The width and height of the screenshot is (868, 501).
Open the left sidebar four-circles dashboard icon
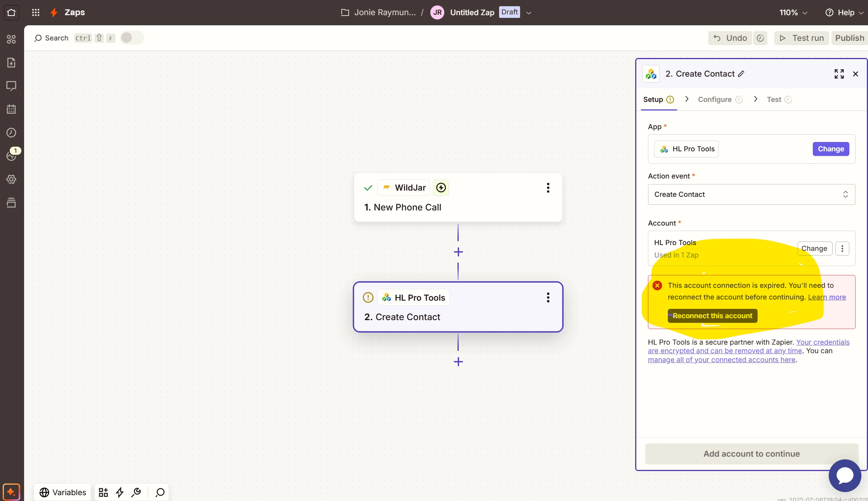point(11,39)
